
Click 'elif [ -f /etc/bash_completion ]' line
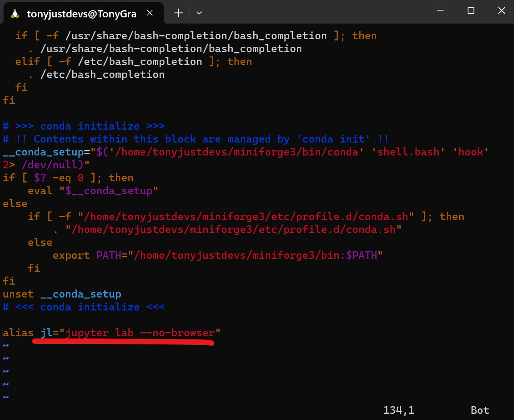tap(133, 61)
